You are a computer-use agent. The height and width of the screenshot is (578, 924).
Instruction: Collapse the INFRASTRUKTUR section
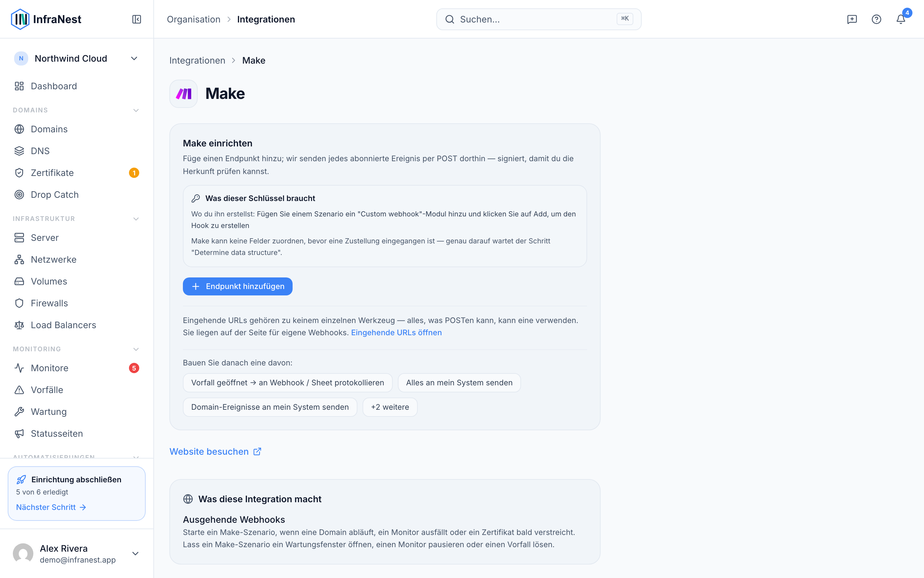pyautogui.click(x=136, y=219)
